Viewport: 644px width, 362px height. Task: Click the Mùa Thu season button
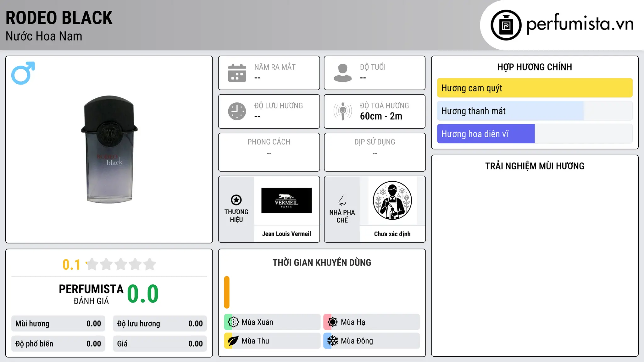[272, 341]
